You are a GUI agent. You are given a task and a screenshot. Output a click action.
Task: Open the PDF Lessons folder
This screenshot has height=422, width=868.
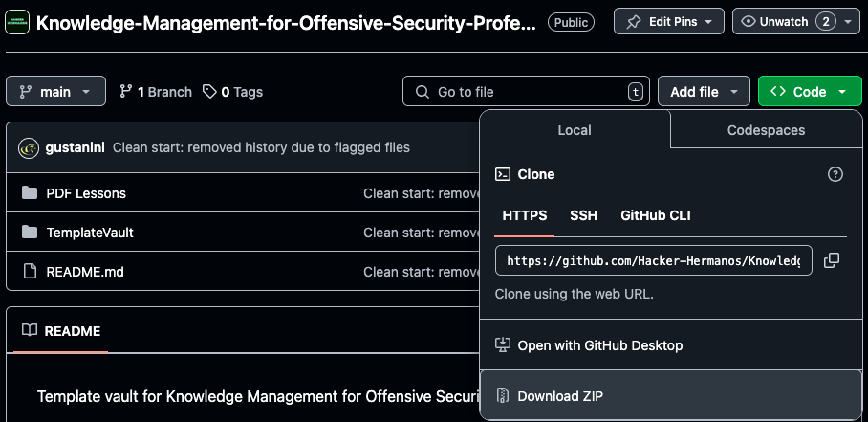point(86,193)
